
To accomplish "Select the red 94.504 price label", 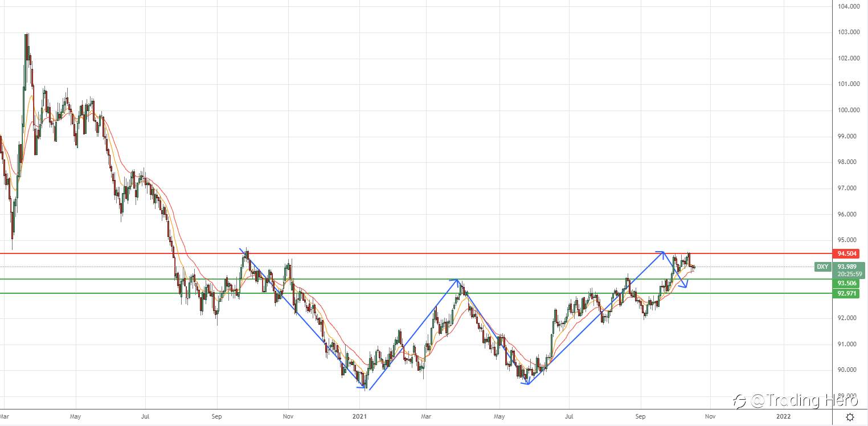I will tap(845, 253).
